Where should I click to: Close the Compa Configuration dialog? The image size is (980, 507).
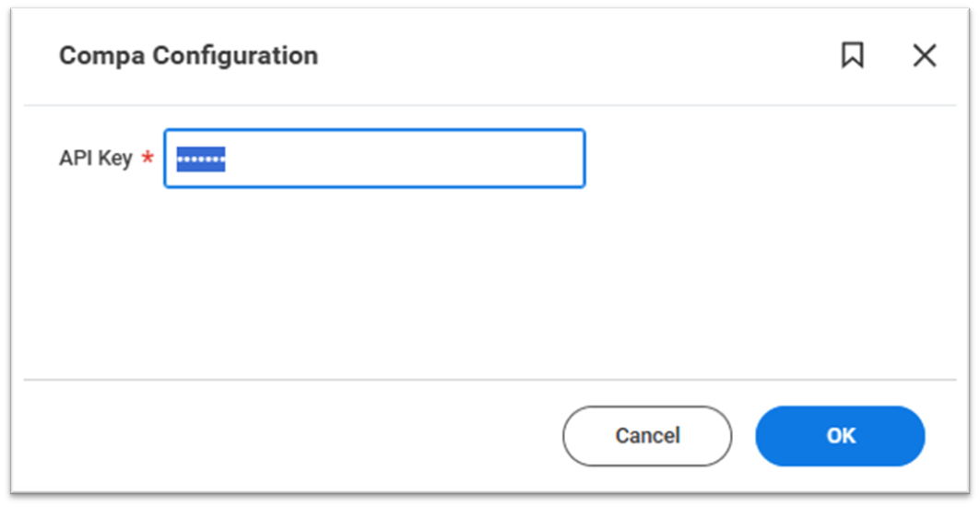pyautogui.click(x=924, y=56)
